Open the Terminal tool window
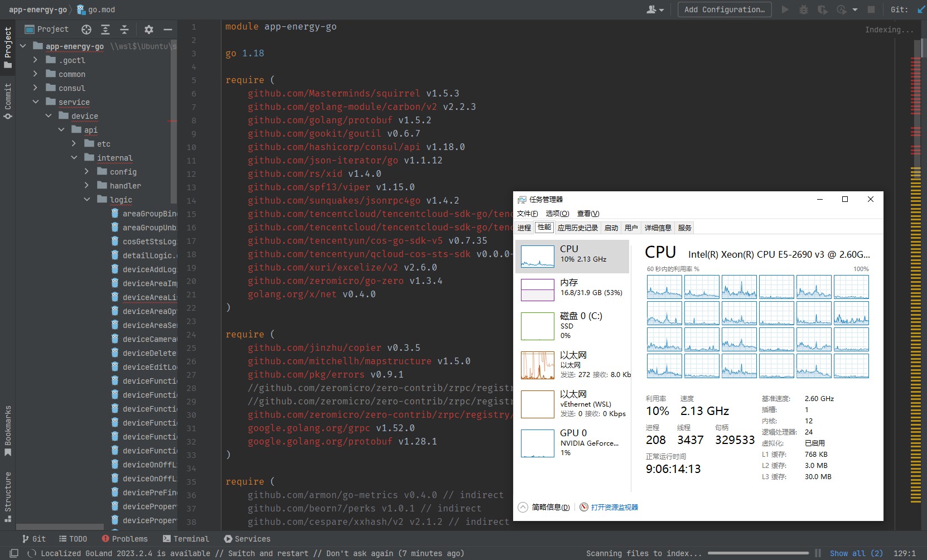This screenshot has width=927, height=560. (x=186, y=539)
